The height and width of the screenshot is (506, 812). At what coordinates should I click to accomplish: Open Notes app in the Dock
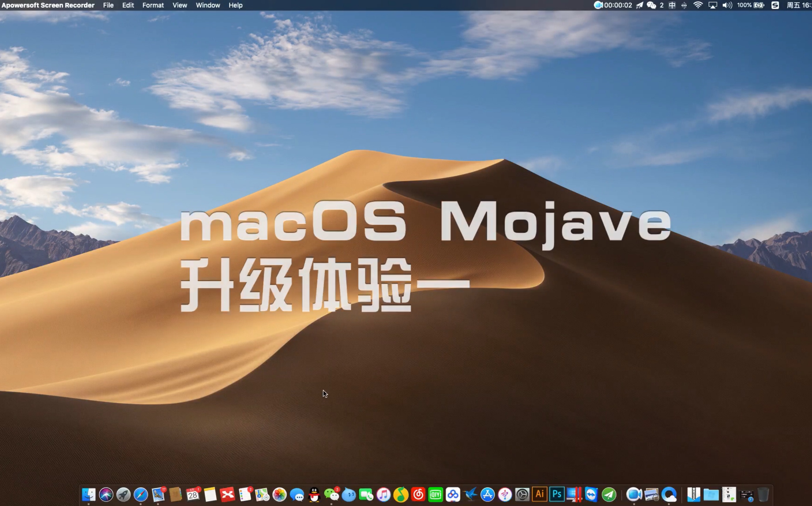[210, 494]
